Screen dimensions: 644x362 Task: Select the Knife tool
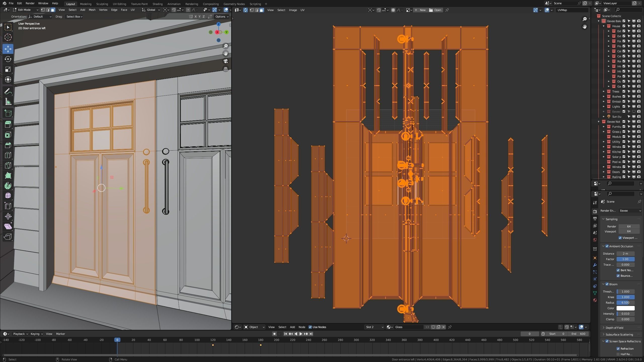[x=8, y=165]
